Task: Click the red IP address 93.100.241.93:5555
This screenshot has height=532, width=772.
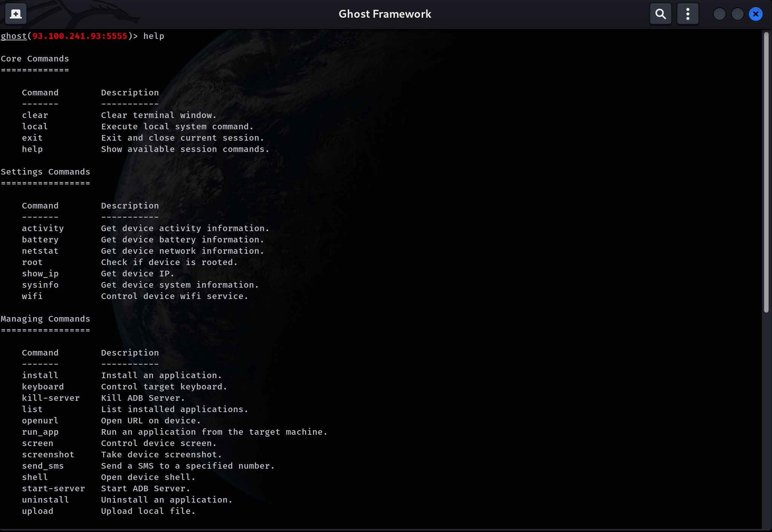Action: (x=80, y=36)
